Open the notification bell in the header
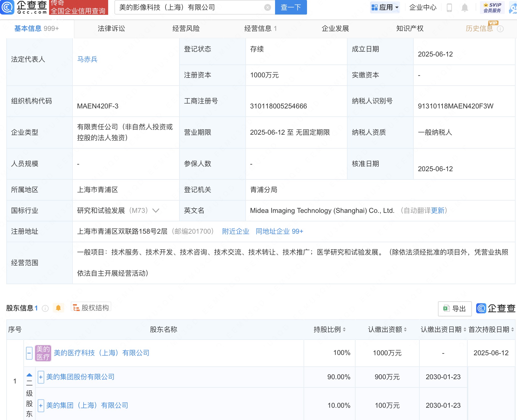517x420 pixels. point(465,8)
